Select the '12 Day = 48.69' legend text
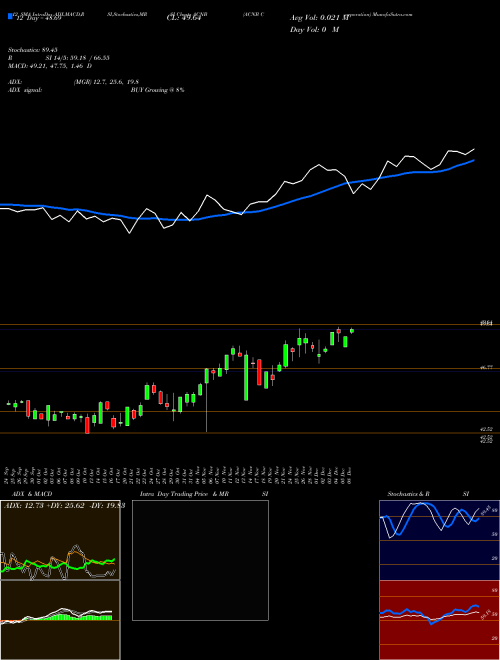The width and height of the screenshot is (500, 660). (x=37, y=19)
